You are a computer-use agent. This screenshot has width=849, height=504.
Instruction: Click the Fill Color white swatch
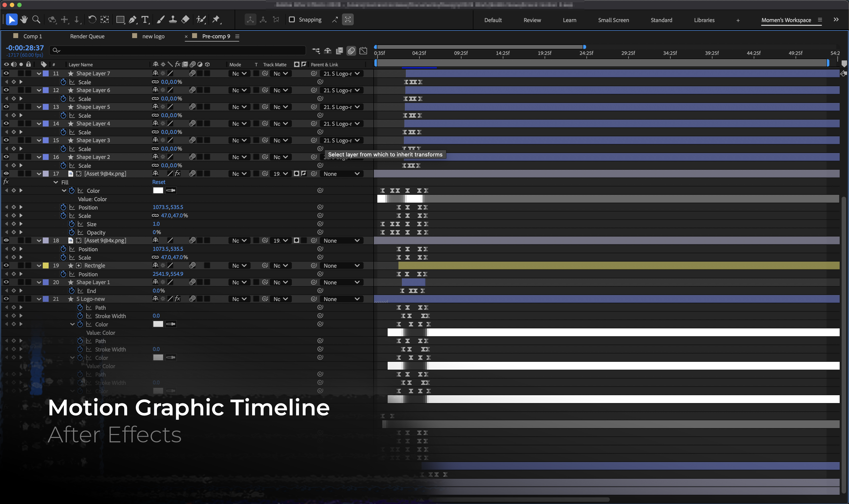tap(158, 191)
